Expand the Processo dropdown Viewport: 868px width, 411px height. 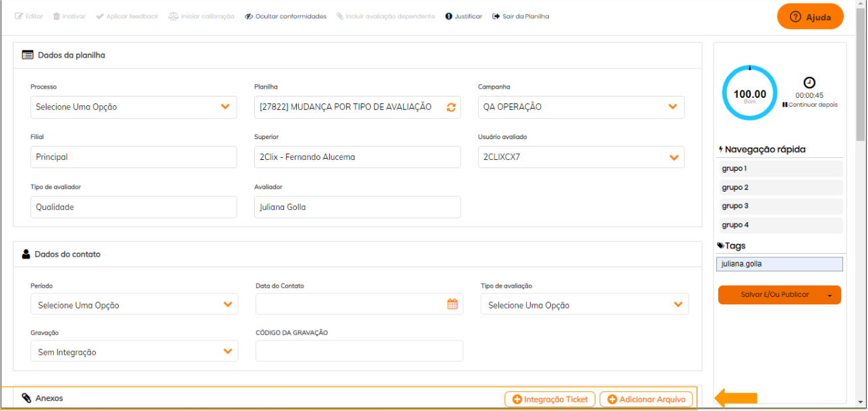tap(226, 107)
